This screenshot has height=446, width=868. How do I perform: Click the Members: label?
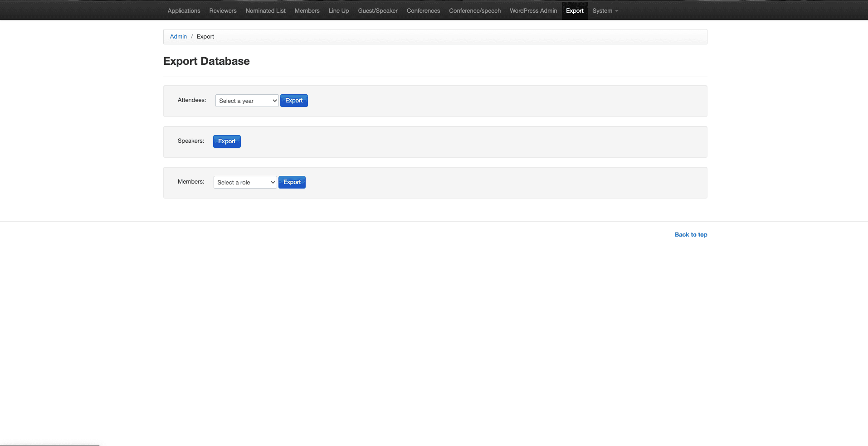[x=191, y=182]
